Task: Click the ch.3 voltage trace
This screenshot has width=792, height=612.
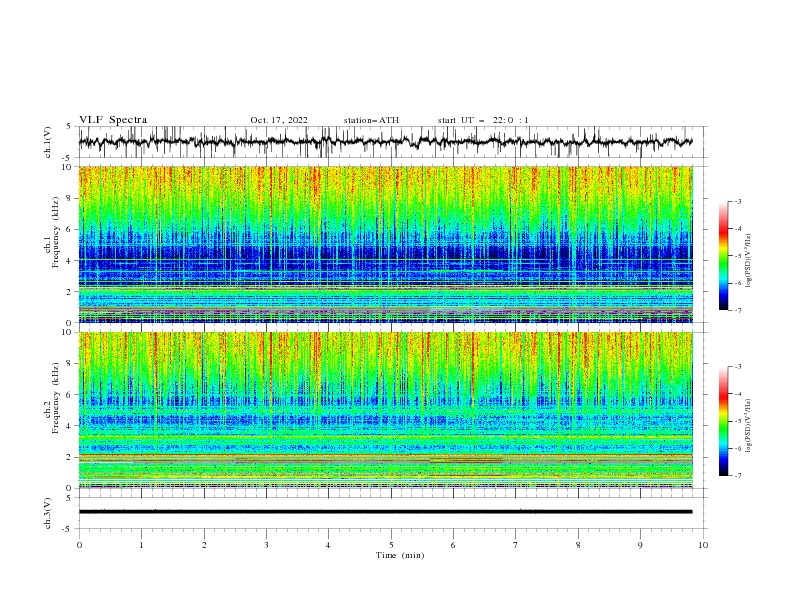Action: tap(385, 512)
